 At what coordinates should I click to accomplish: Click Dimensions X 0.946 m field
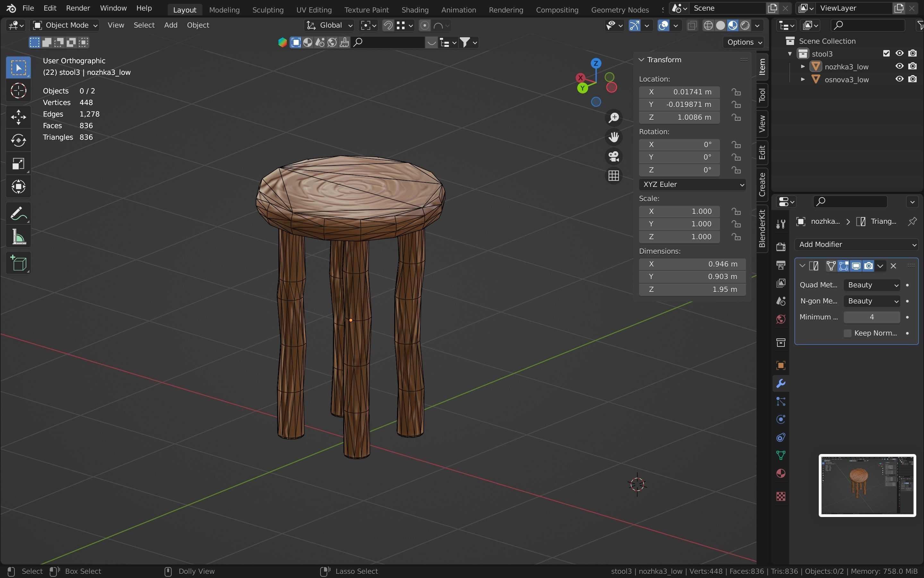coord(692,264)
